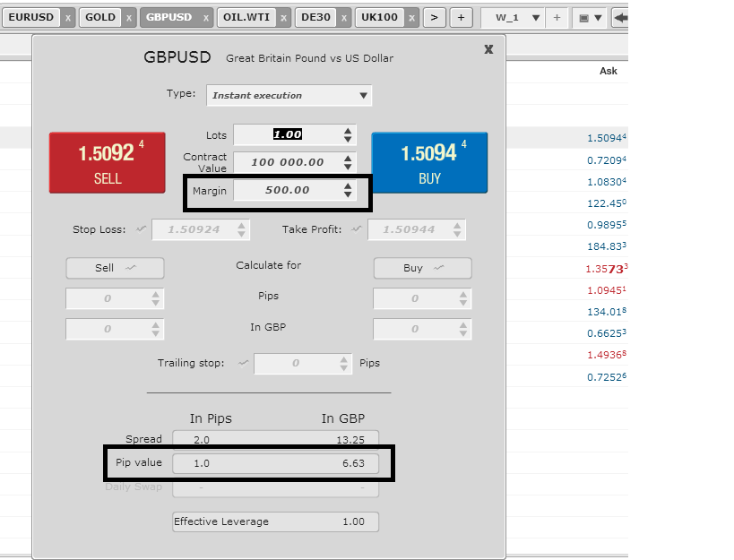The image size is (734, 560).
Task: Click the Sell calculate button
Action: 115,268
